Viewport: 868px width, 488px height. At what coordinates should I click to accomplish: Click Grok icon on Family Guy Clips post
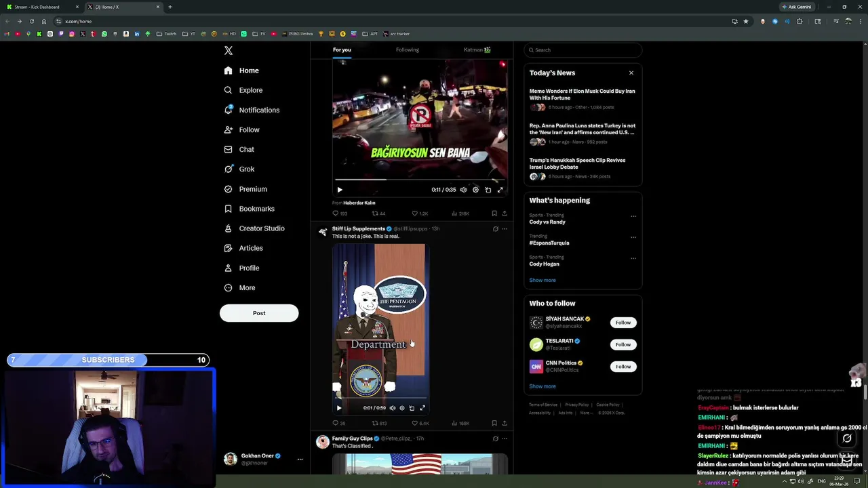(496, 439)
